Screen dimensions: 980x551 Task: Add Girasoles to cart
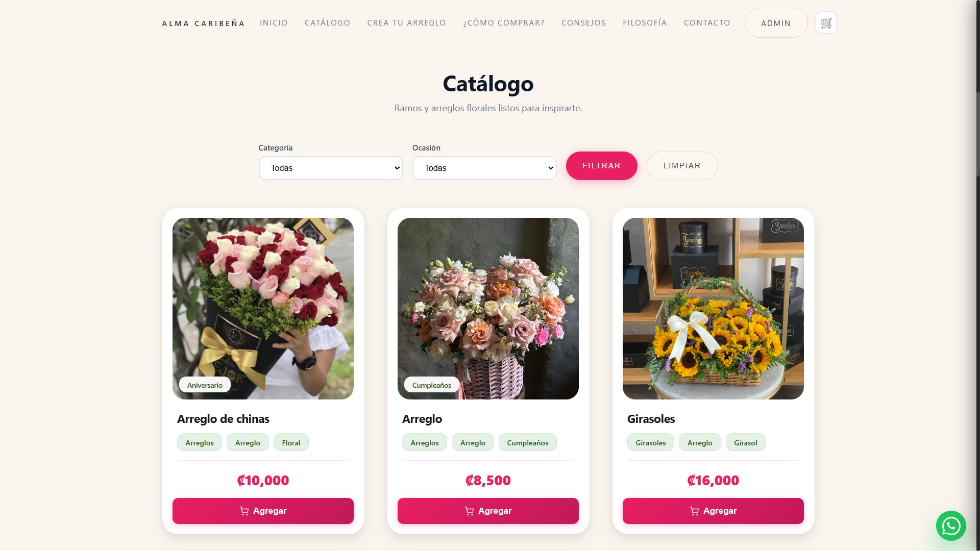point(713,511)
